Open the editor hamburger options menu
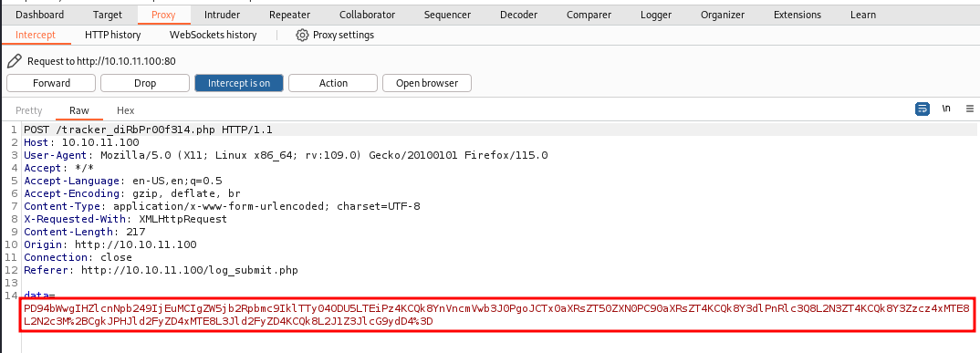This screenshot has width=980, height=353. coord(969,109)
